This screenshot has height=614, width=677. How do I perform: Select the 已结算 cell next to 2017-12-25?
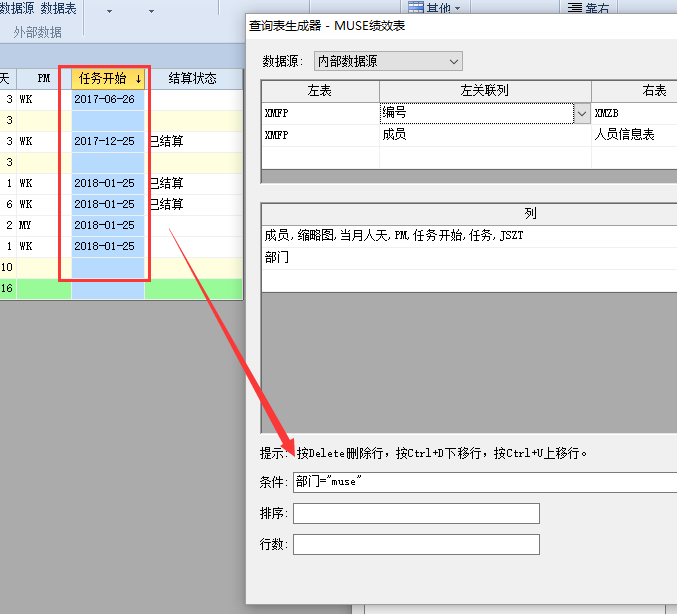coord(193,142)
